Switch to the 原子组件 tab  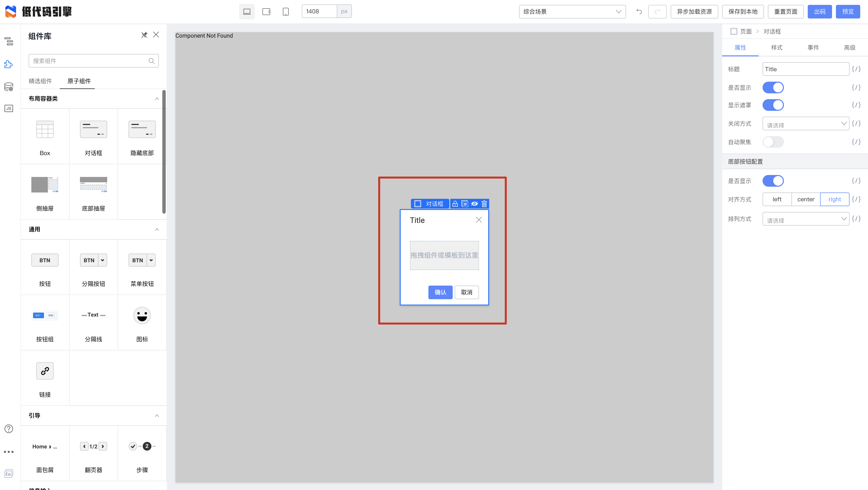[x=79, y=81]
